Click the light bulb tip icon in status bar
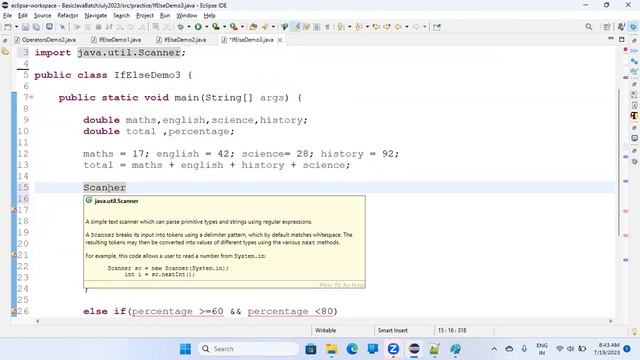The image size is (640, 360). pos(634,331)
